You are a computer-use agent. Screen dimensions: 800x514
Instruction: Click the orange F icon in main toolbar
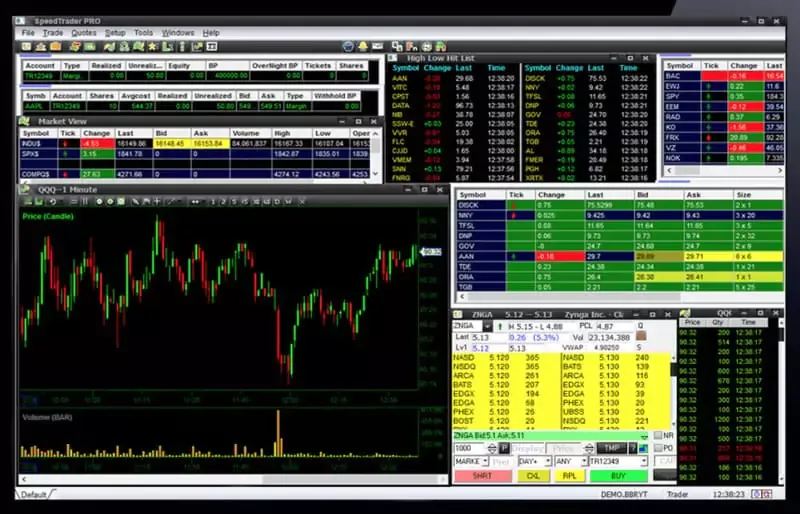click(412, 47)
